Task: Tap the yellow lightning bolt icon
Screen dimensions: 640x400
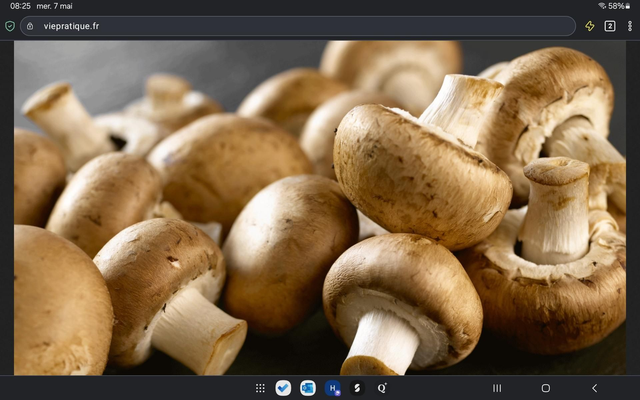Action: coord(589,26)
